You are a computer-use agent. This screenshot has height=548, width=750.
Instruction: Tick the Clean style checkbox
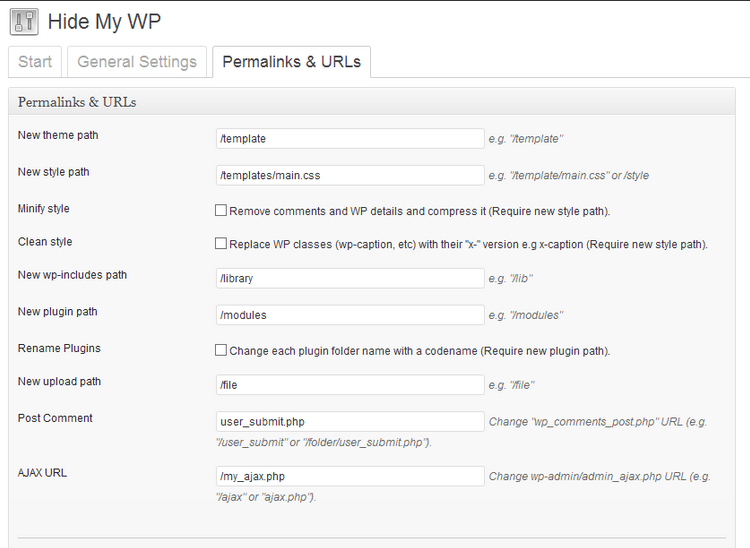(221, 243)
